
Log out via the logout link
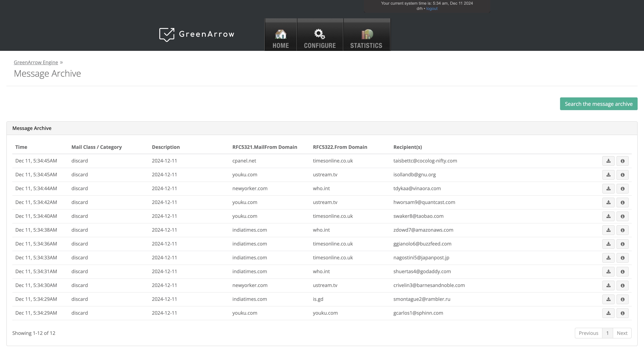point(432,8)
